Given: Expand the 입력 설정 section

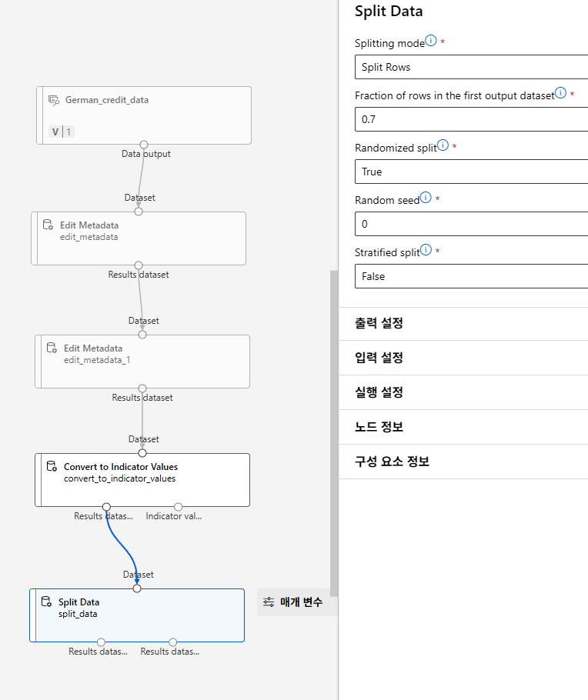Looking at the screenshot, I should [x=464, y=358].
